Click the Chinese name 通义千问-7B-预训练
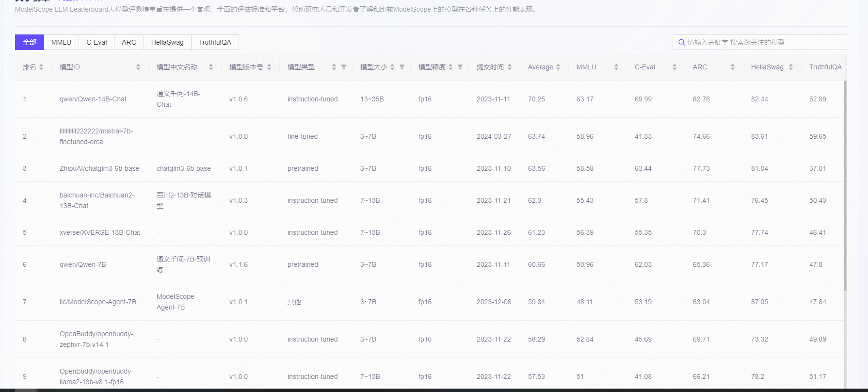The image size is (868, 392). tap(183, 264)
